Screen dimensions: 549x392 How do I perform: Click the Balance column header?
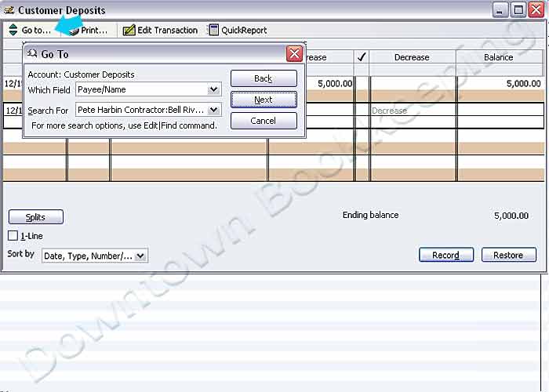499,57
